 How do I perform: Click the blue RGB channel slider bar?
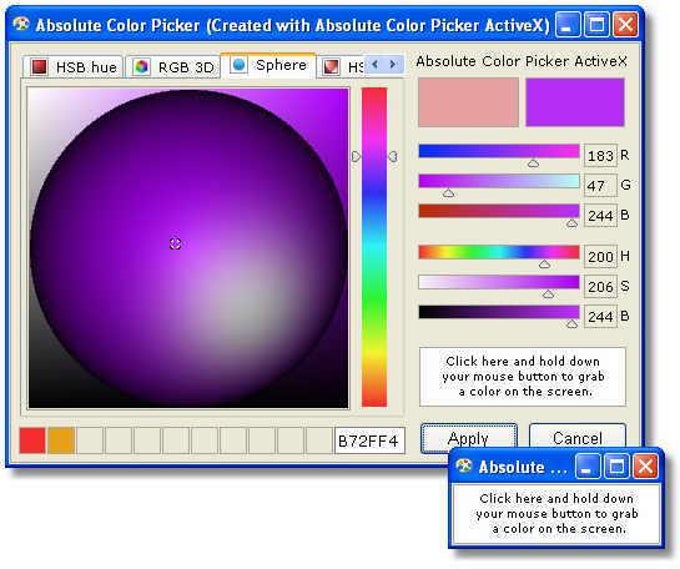(499, 211)
